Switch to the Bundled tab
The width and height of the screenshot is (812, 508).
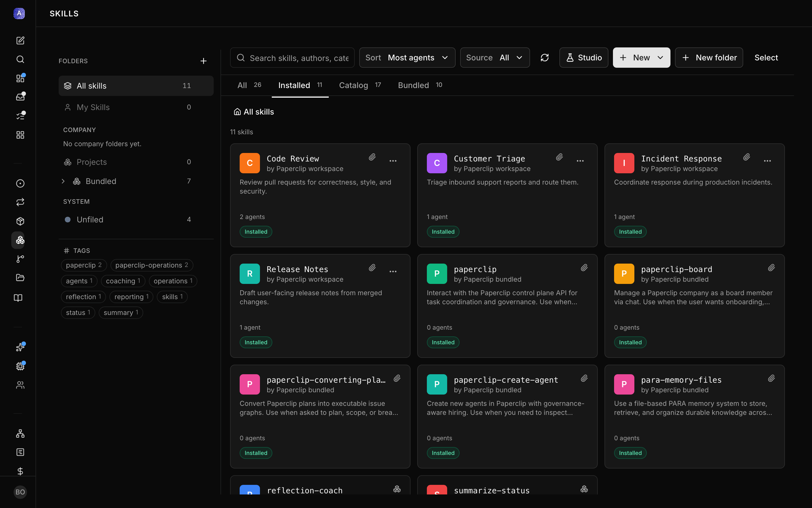420,85
